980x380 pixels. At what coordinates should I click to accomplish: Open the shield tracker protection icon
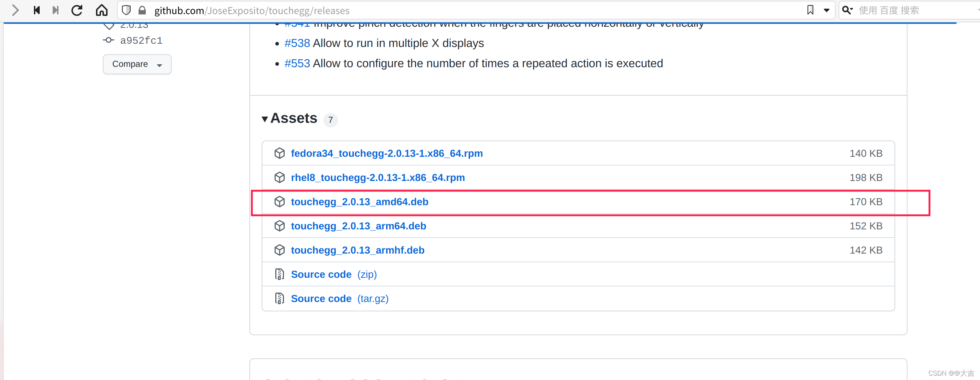point(126,10)
